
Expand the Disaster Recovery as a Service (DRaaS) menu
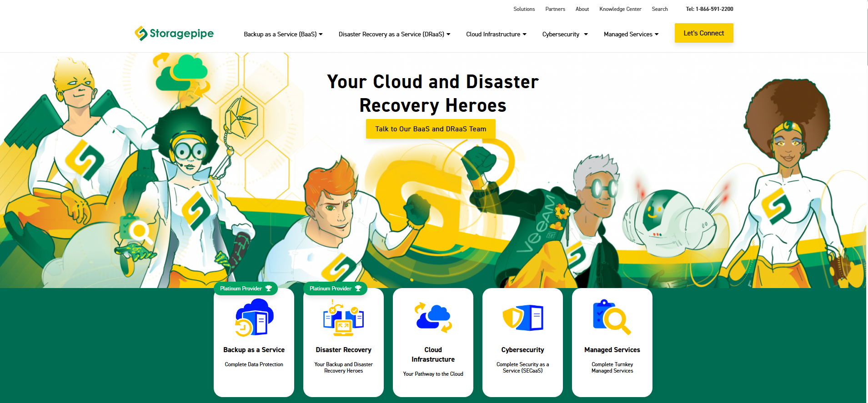tap(395, 34)
